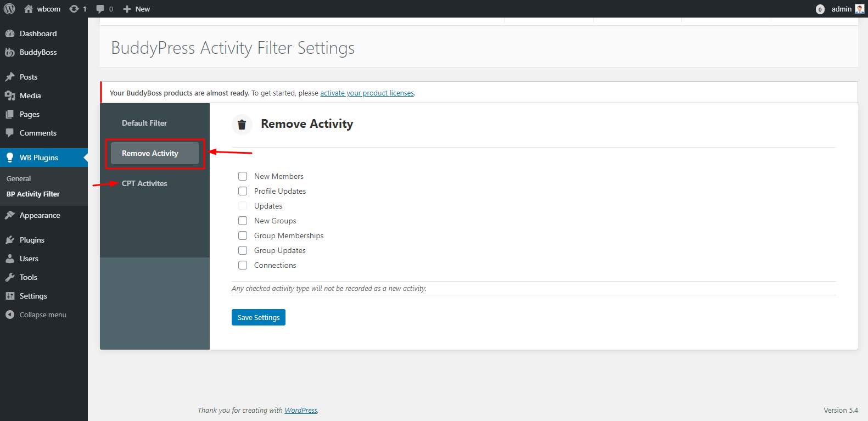Click the trash icon beside Remove Activity
Viewport: 868px width, 421px height.
242,125
